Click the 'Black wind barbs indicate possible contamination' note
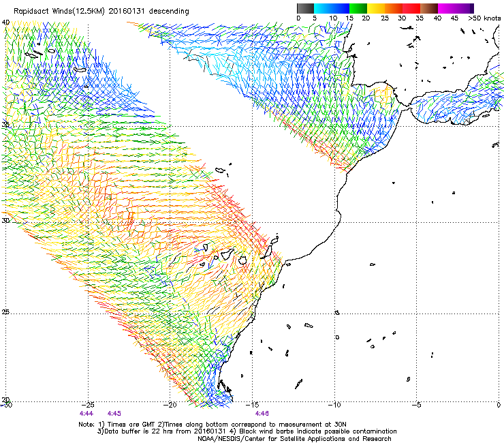Screen dimensions: 504x443 [x=318, y=431]
